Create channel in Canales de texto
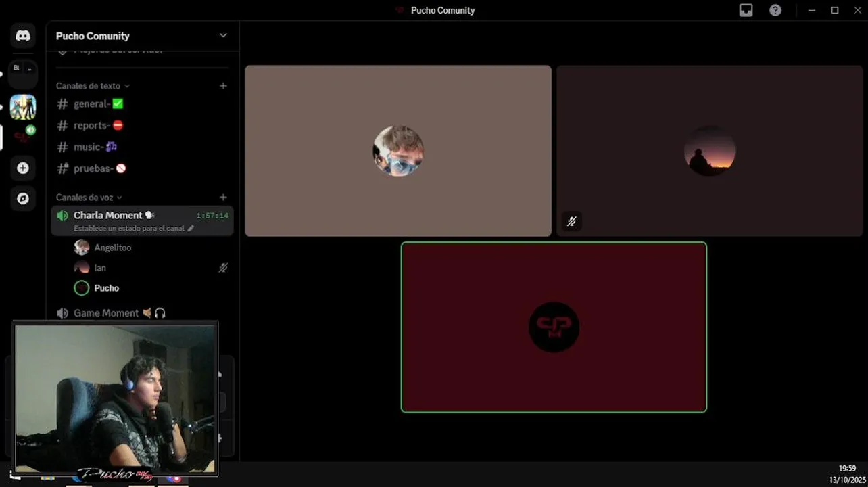The image size is (868, 487). point(223,86)
